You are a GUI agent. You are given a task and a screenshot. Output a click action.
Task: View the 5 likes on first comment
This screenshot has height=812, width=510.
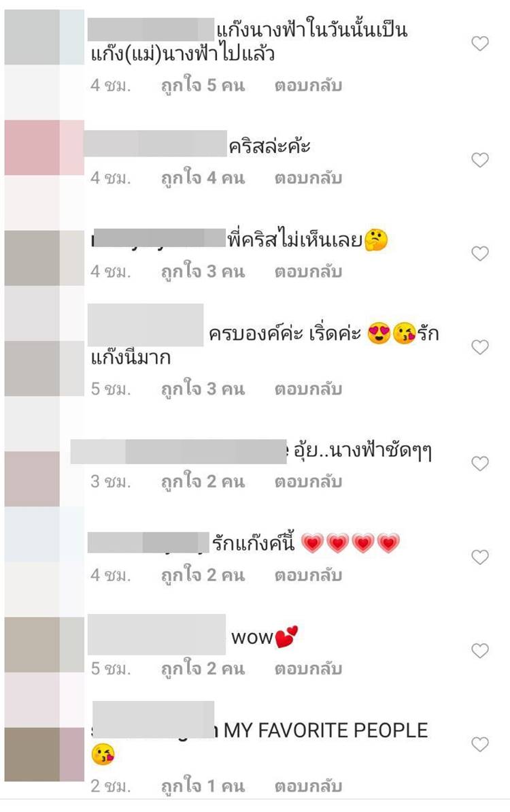(x=203, y=86)
